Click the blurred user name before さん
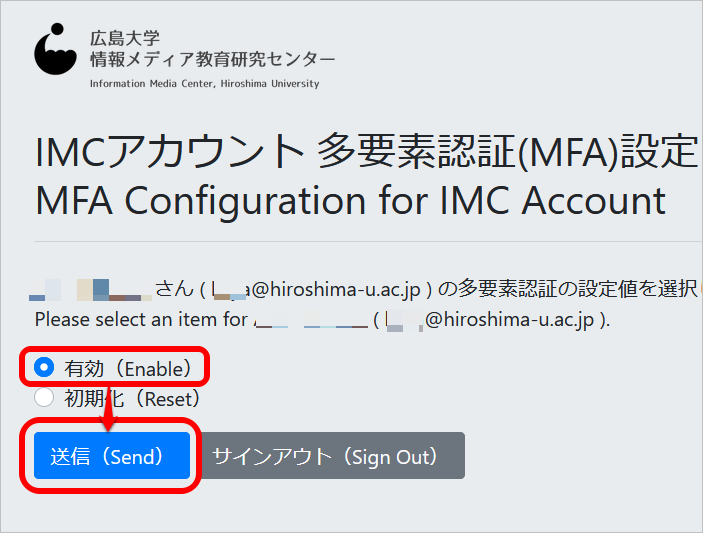 pos(91,290)
